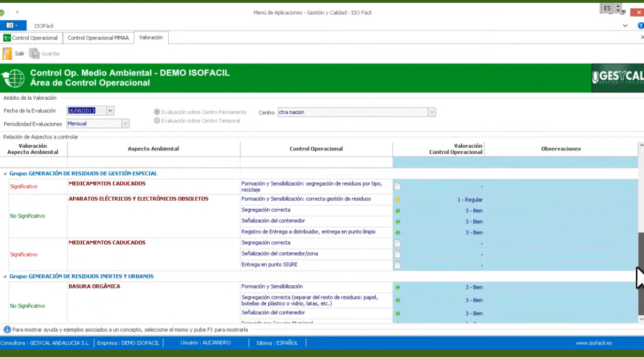
Task: Click the Guardar save icon
Action: (x=34, y=54)
